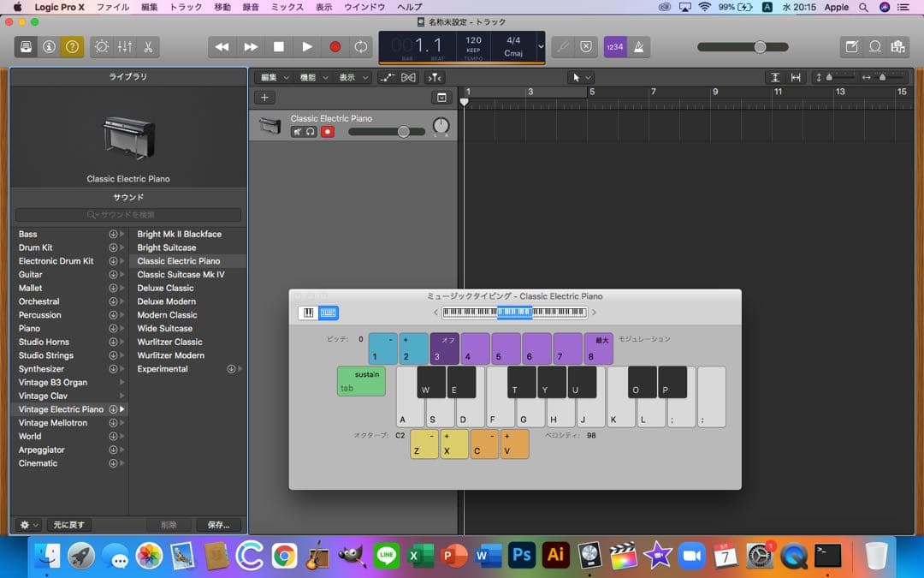Click the Quick Help question mark
Screen dimensions: 924x578
click(x=71, y=47)
